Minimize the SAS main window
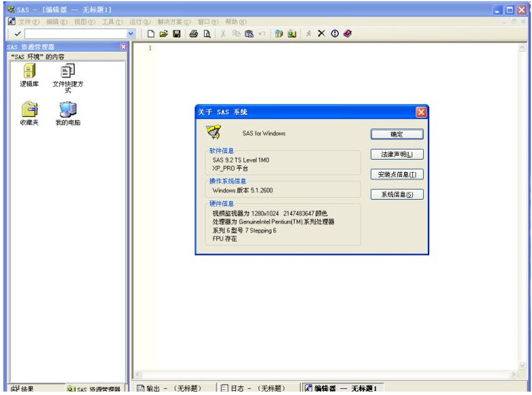The image size is (532, 395). pos(498,10)
